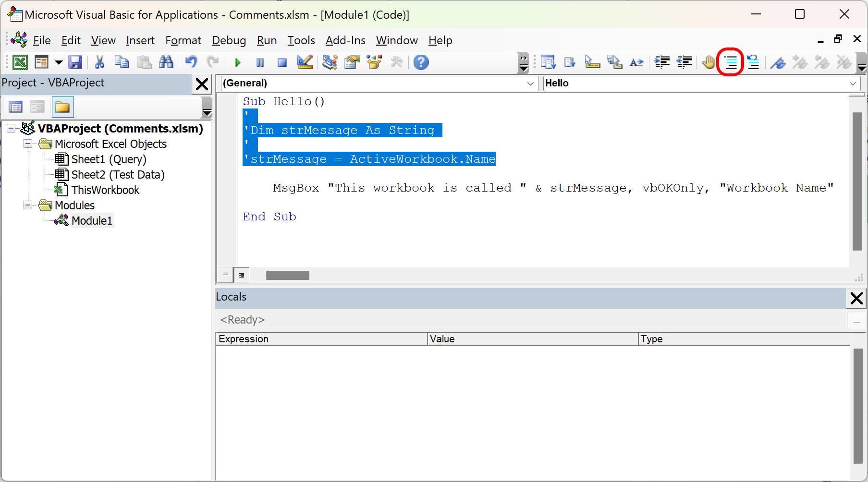868x482 pixels.
Task: Toggle Design Mode icon
Action: coord(305,62)
